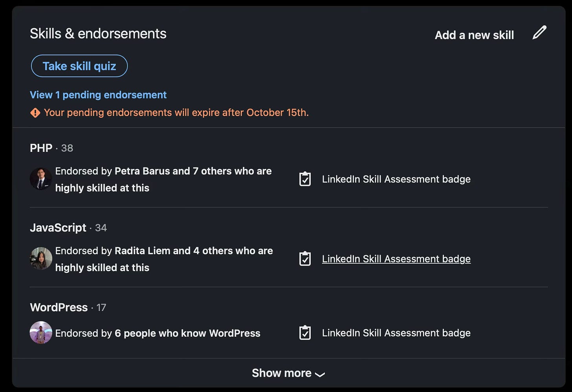Viewport: 572px width, 392px height.
Task: Open the WordPress skill title
Action: [59, 307]
